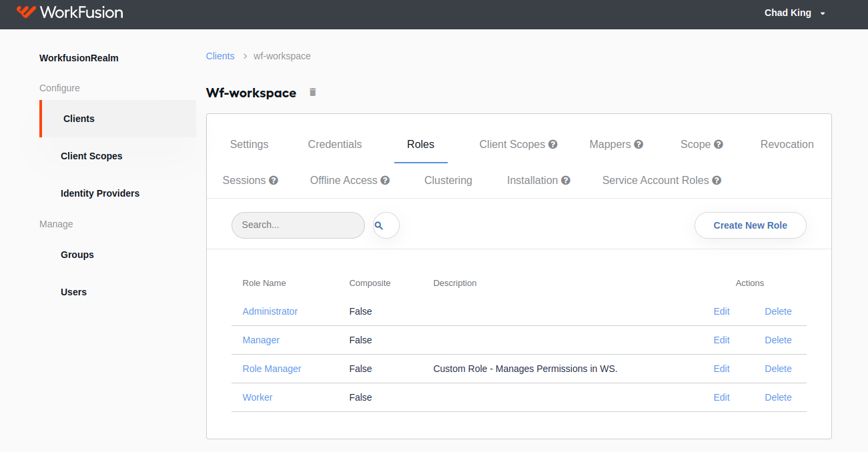Viewport: 868px width, 452px height.
Task: Edit the Worker role
Action: [x=722, y=397]
